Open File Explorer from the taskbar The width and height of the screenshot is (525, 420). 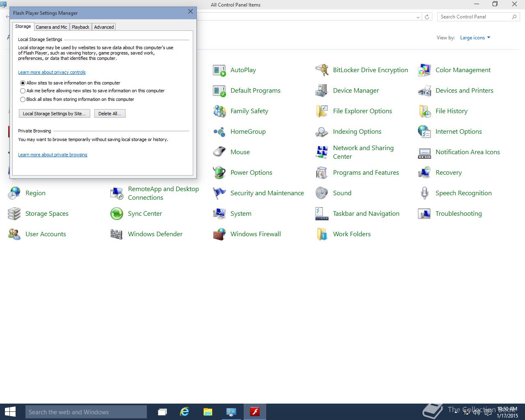(x=208, y=412)
